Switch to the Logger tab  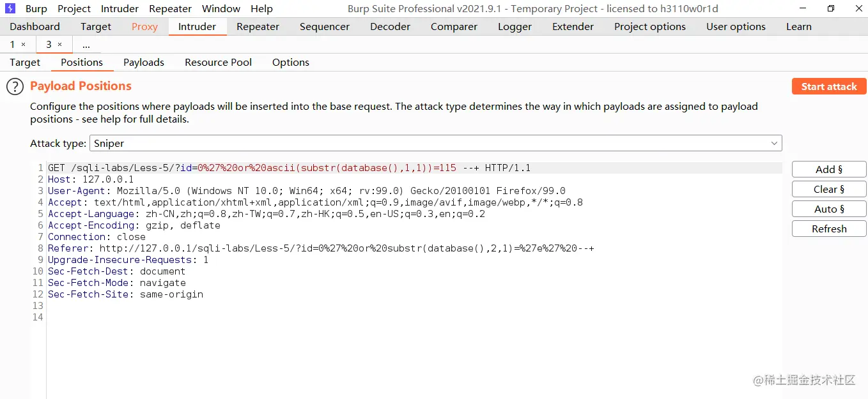click(x=515, y=27)
